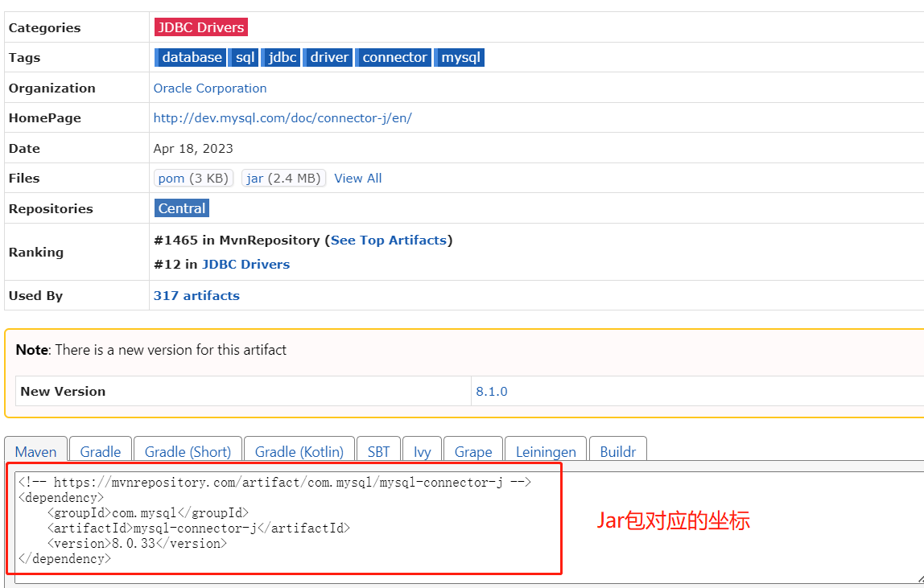Click the 'Note: There is a new version' text
The width and height of the screenshot is (924, 588).
coord(151,350)
